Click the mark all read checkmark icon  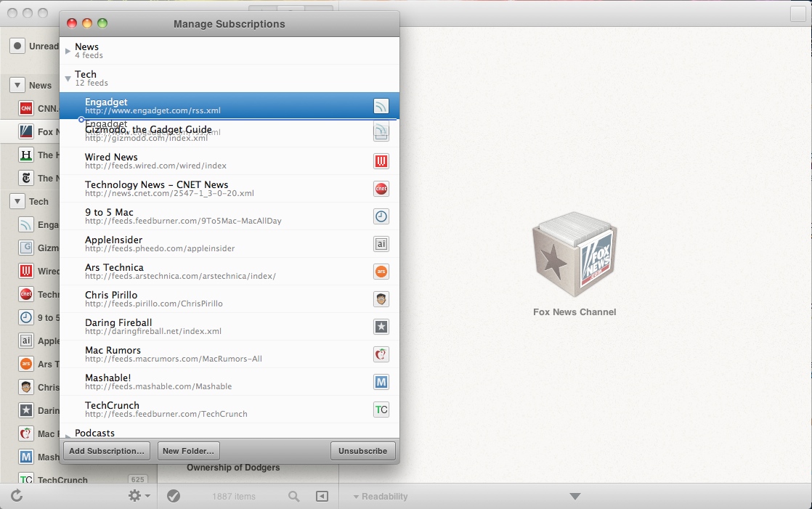(174, 496)
